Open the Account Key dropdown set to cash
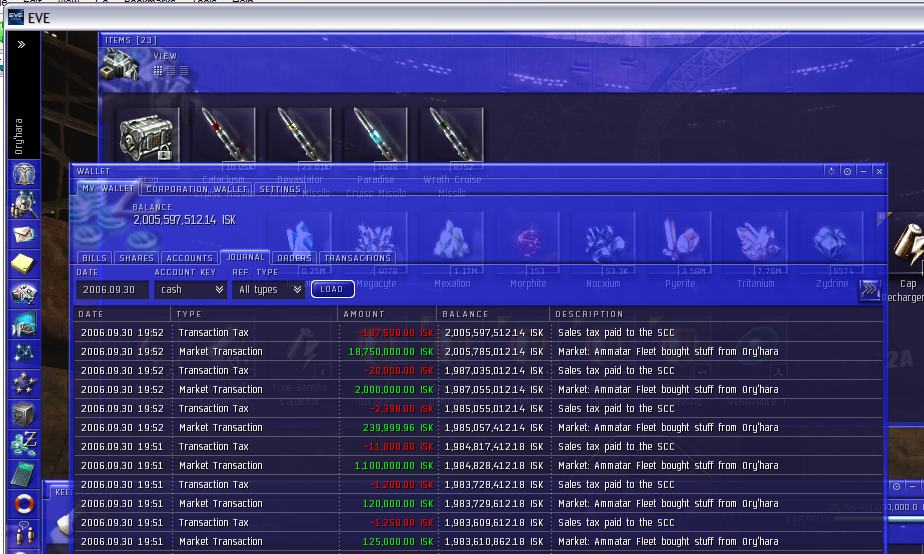 (190, 289)
